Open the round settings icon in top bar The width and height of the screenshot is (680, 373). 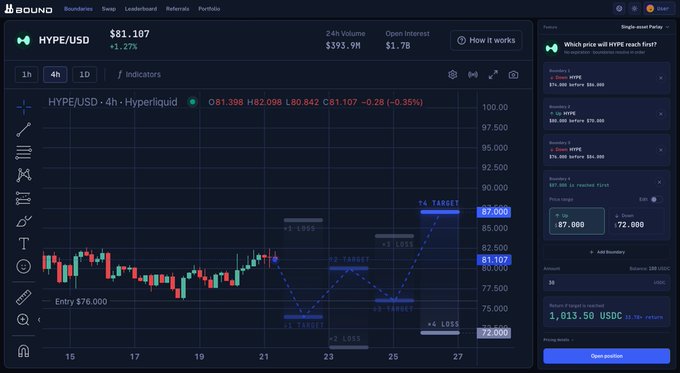pos(619,8)
